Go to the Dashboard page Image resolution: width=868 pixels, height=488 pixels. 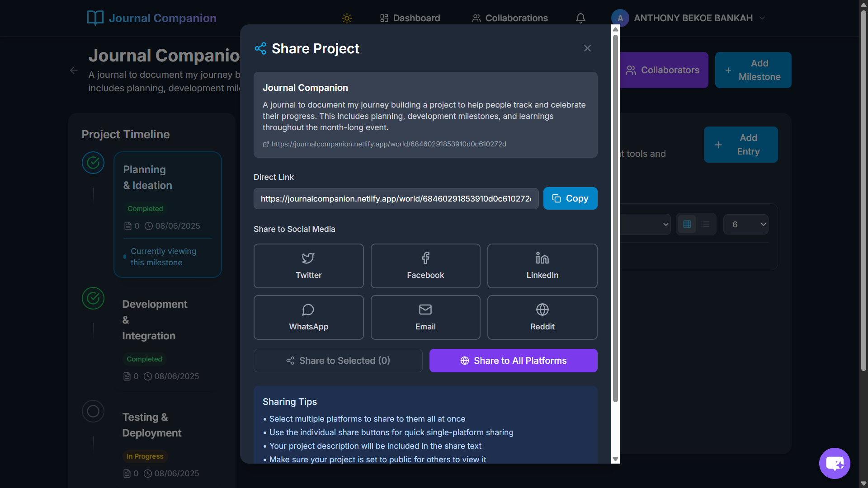(410, 18)
